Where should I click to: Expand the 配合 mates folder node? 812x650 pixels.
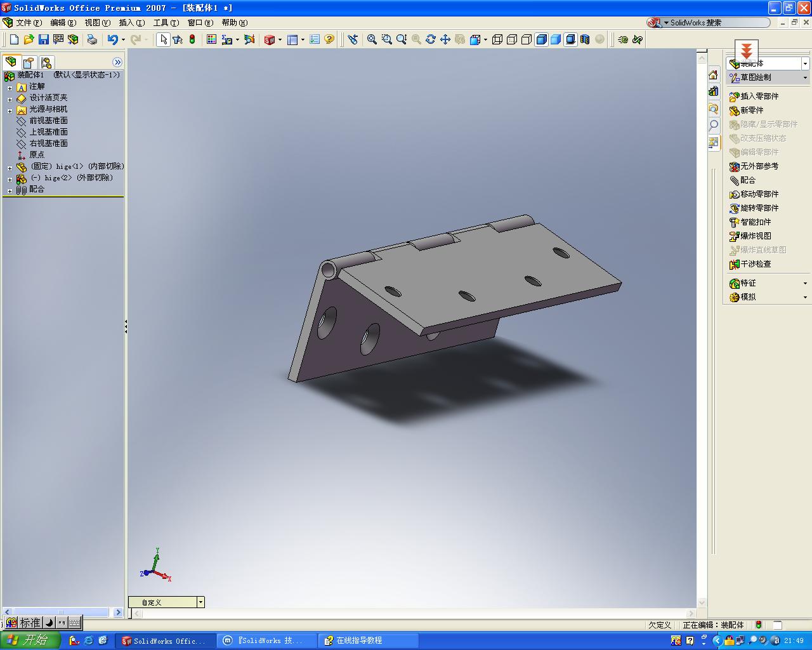tap(10, 190)
